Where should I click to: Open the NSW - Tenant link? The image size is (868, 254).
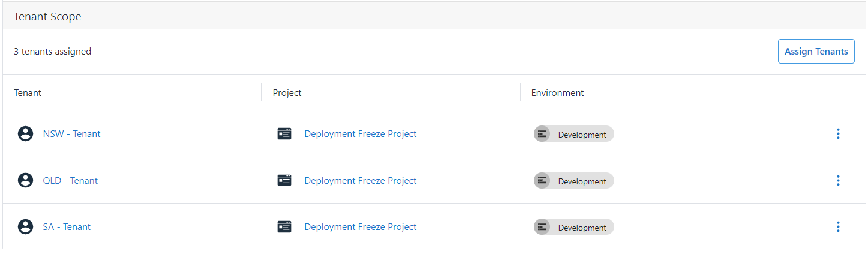tap(71, 134)
